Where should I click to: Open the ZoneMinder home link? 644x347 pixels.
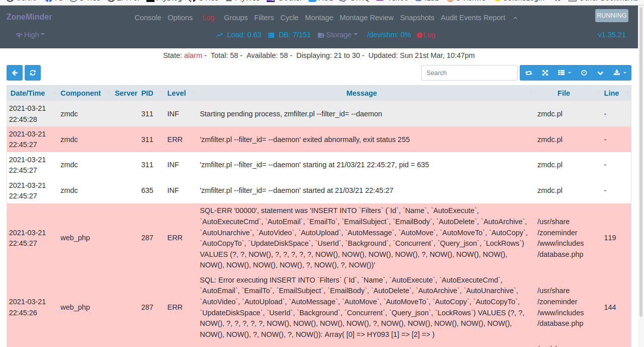point(29,17)
